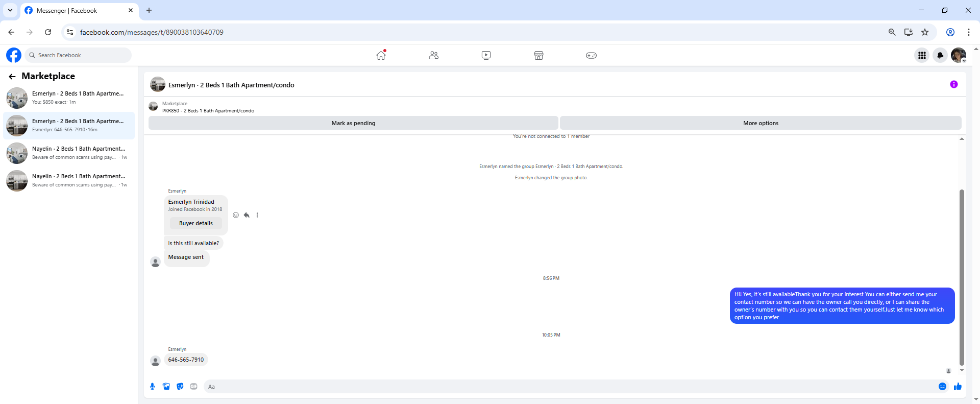The height and width of the screenshot is (404, 980).
Task: Click the chat vertical scrollbar
Action: (962, 277)
